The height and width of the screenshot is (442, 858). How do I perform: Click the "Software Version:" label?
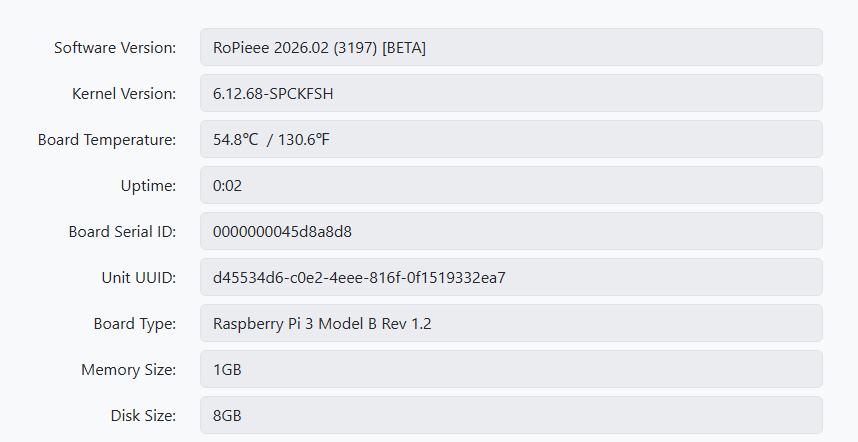point(115,47)
